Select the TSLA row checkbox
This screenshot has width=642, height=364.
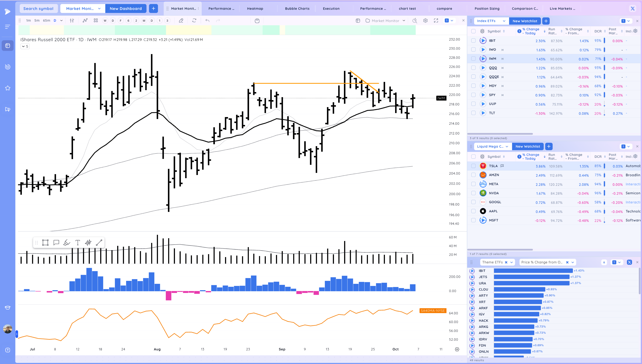point(473,166)
